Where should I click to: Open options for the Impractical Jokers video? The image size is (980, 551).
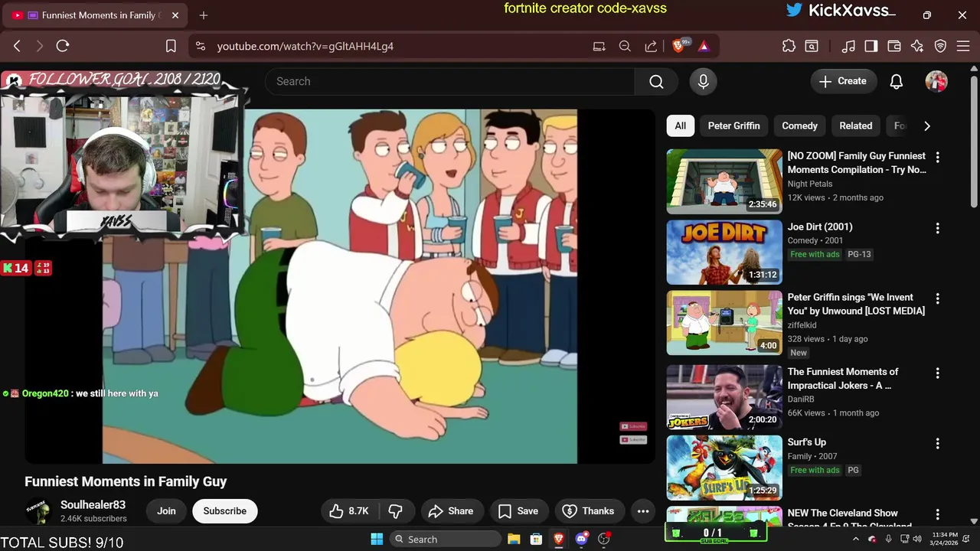coord(937,373)
